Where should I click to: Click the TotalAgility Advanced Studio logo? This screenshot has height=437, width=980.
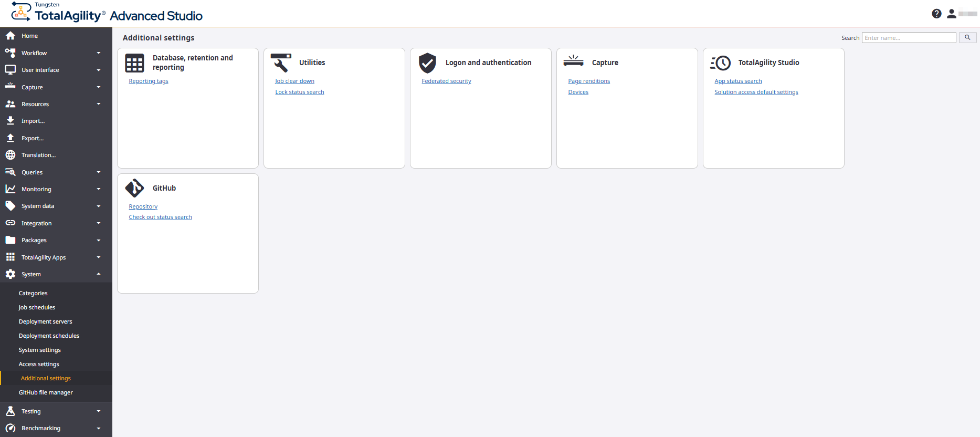(107, 13)
